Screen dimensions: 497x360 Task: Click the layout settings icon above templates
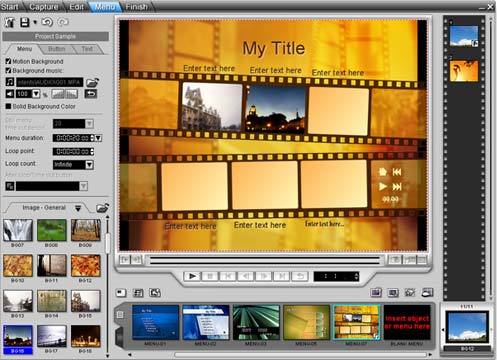138,293
